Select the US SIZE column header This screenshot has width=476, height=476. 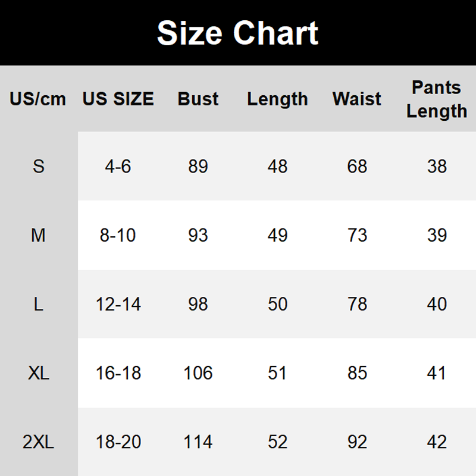coord(118,99)
